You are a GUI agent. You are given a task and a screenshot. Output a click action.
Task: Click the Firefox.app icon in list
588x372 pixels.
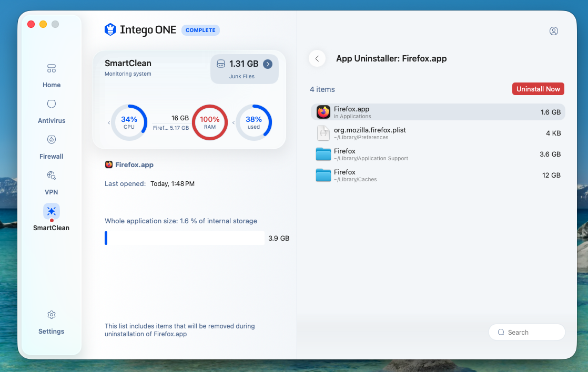pos(323,112)
